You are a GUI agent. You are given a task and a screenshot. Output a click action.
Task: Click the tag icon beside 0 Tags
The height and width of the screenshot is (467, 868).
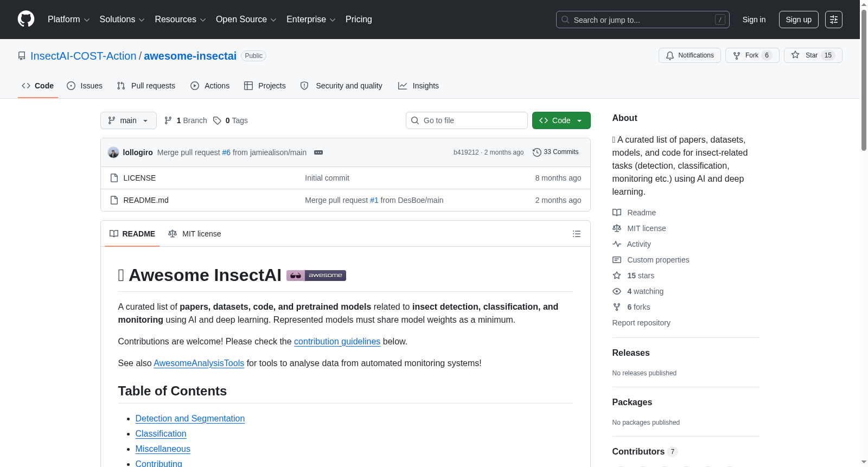[x=217, y=120]
